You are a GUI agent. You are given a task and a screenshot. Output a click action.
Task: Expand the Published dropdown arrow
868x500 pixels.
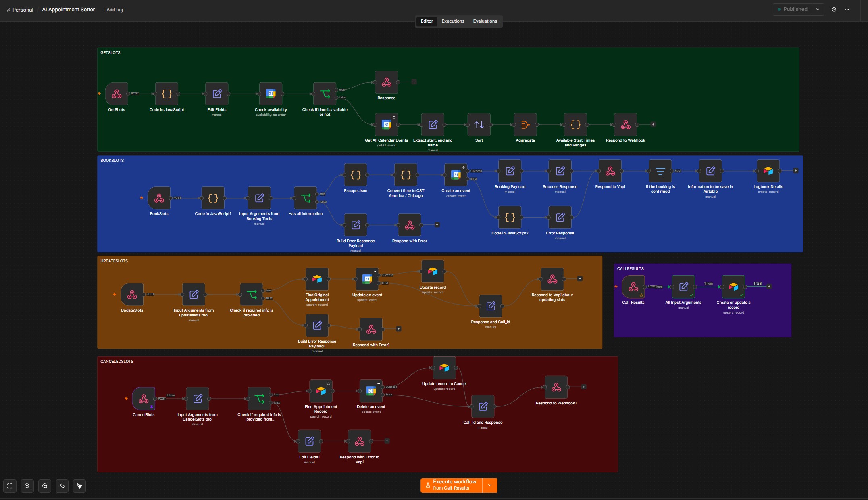point(818,9)
